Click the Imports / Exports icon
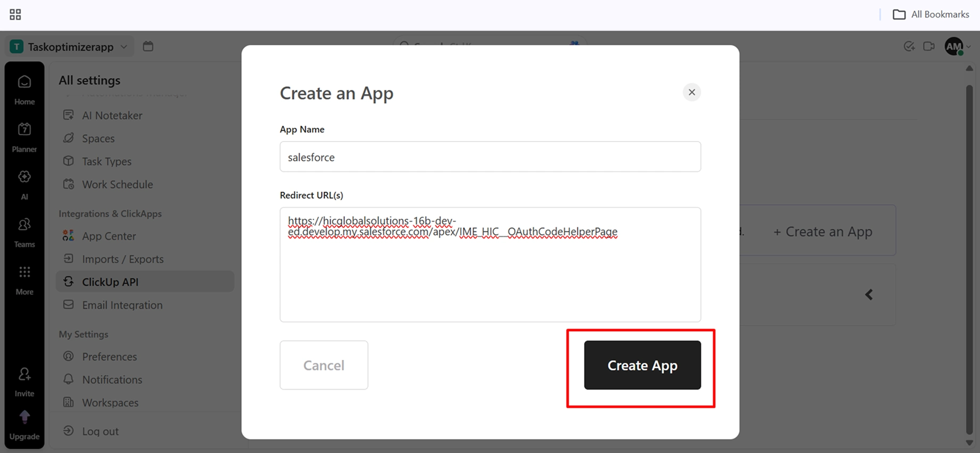The width and height of the screenshot is (980, 453). (x=68, y=258)
